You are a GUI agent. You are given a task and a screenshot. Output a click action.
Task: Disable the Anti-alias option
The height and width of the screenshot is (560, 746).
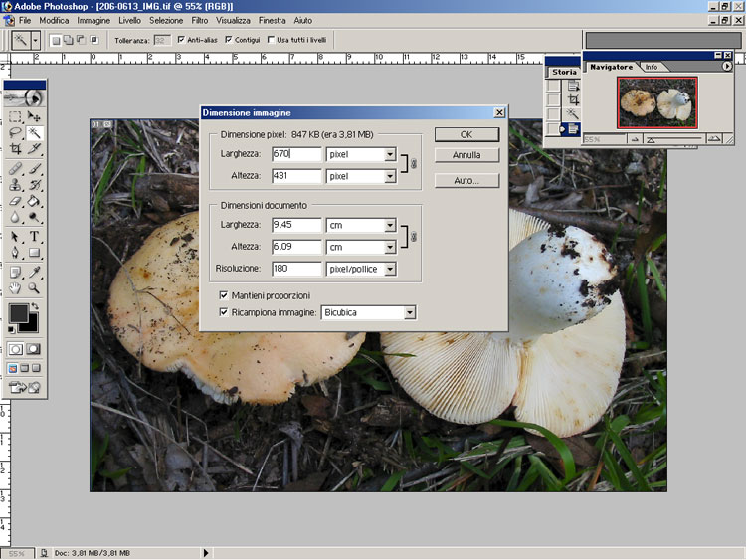click(180, 40)
